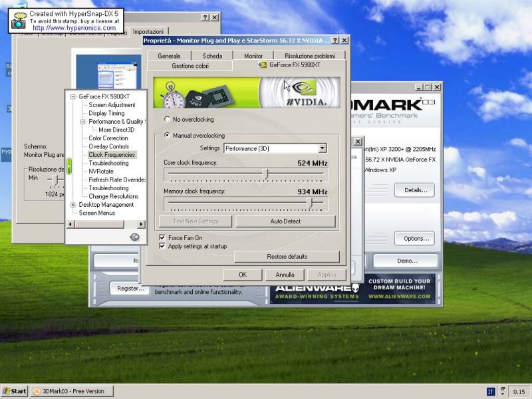This screenshot has height=399, width=532.
Task: Click the horizontal scrollbar thumb under the tree
Action: point(99,224)
